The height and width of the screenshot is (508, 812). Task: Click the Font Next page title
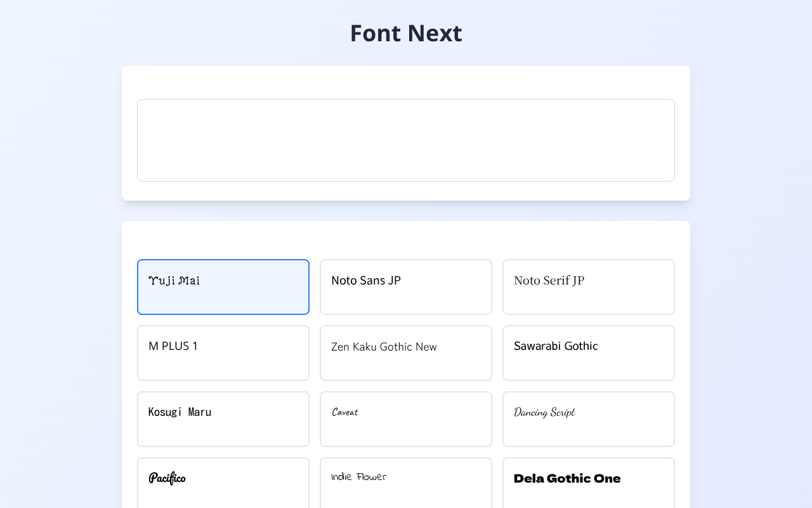tap(406, 33)
